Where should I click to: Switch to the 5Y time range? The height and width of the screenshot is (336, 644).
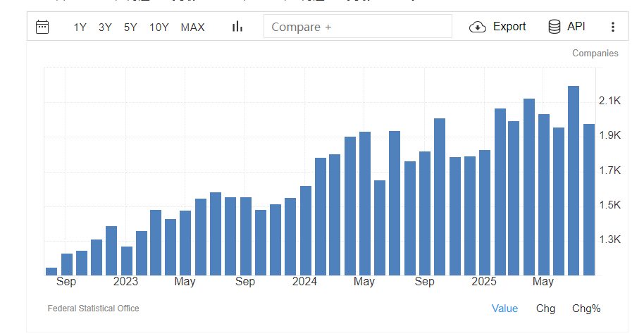130,27
